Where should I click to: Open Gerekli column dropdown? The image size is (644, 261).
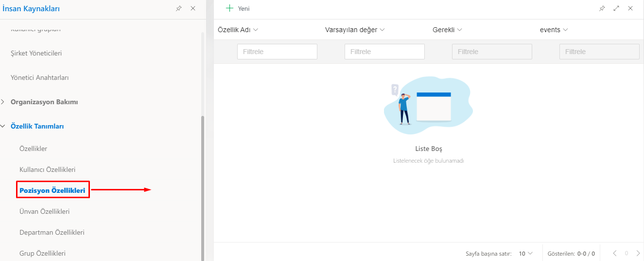click(x=459, y=30)
